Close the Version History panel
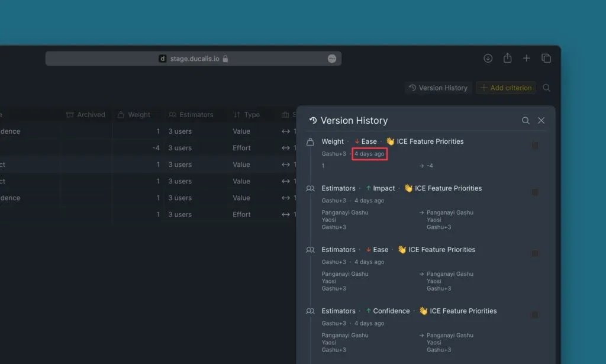The image size is (606, 364). tap(541, 120)
